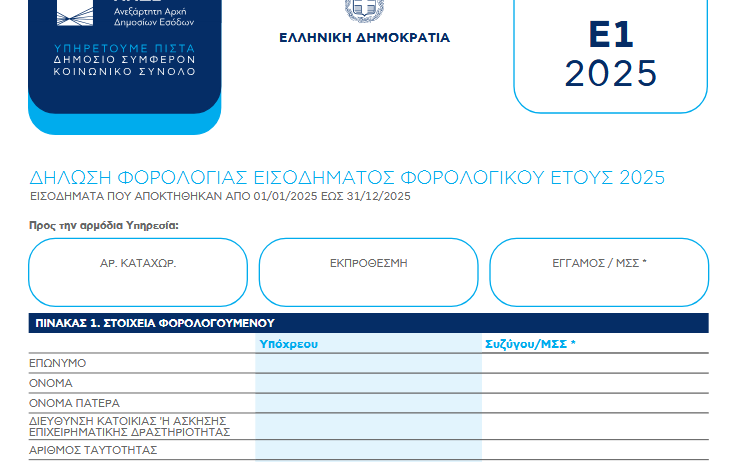Viewport: 739px width, 462px height.
Task: Click the Συζύγου/ΜΣΣ ΕΠΩΝΥΜΟ field
Action: [x=595, y=363]
